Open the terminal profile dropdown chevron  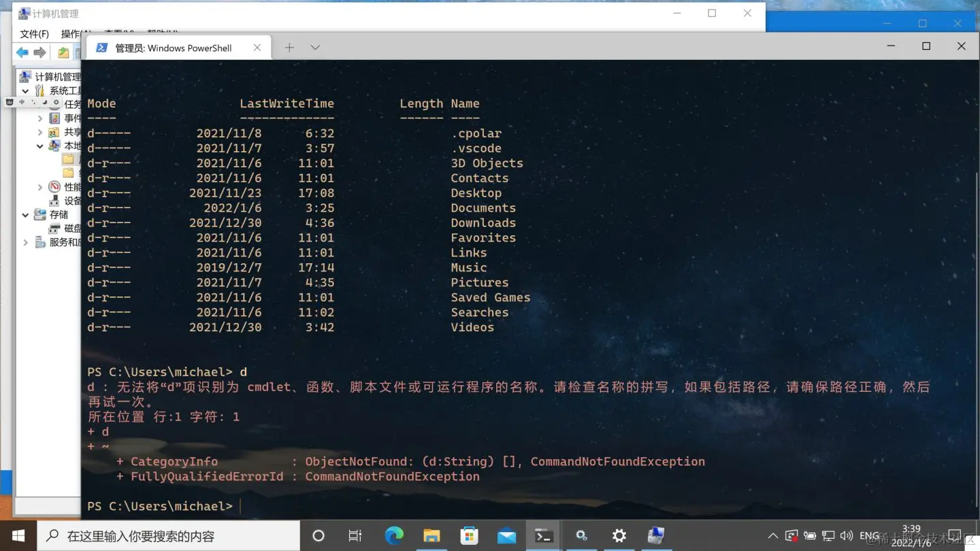[x=315, y=48]
